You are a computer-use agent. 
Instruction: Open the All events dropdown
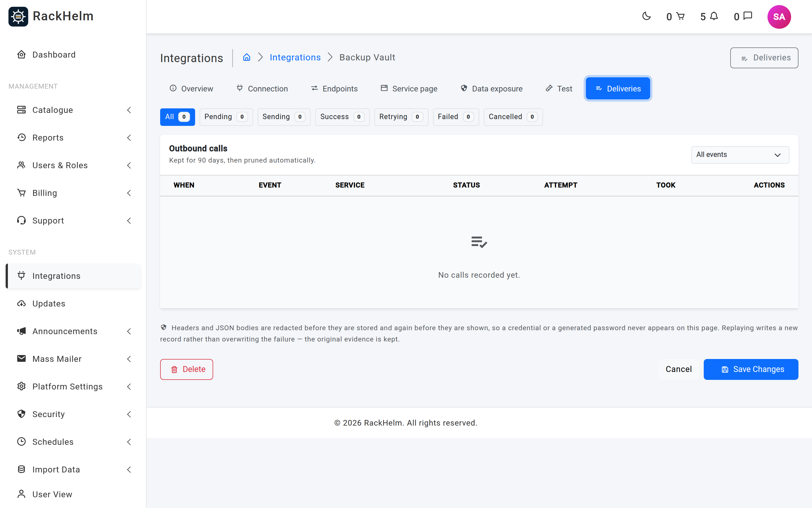(x=740, y=155)
